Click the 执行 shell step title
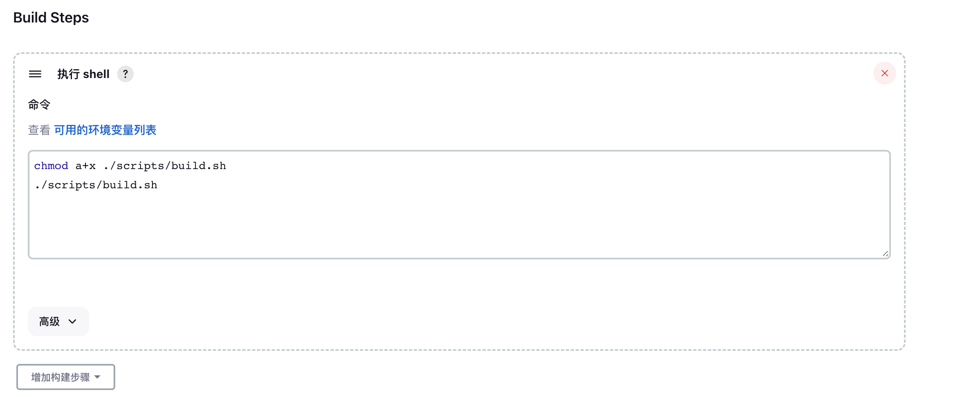The height and width of the screenshot is (397, 980). (x=83, y=74)
